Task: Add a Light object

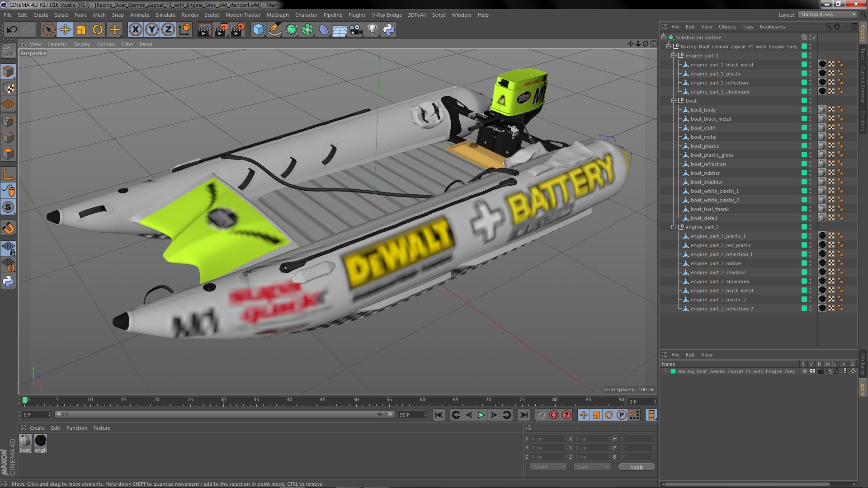Action: pos(372,30)
